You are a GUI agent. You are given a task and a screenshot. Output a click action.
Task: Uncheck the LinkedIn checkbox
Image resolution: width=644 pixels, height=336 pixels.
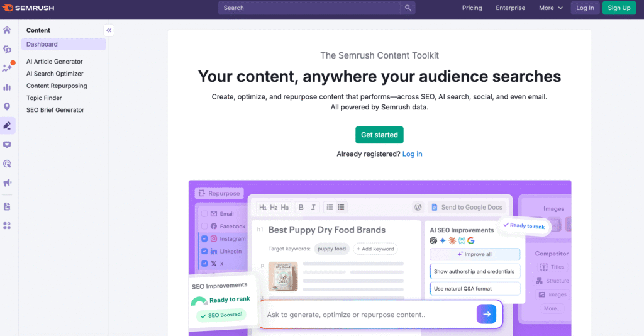pyautogui.click(x=204, y=251)
